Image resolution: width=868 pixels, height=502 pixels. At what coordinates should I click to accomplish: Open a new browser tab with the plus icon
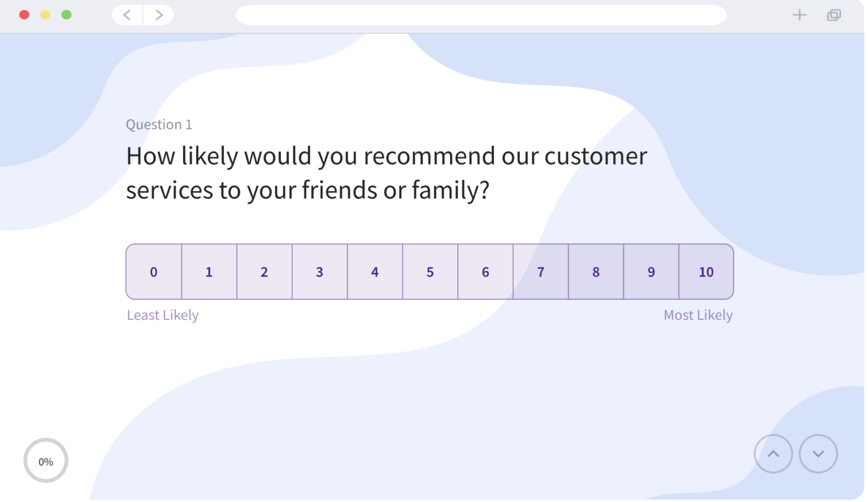click(800, 15)
